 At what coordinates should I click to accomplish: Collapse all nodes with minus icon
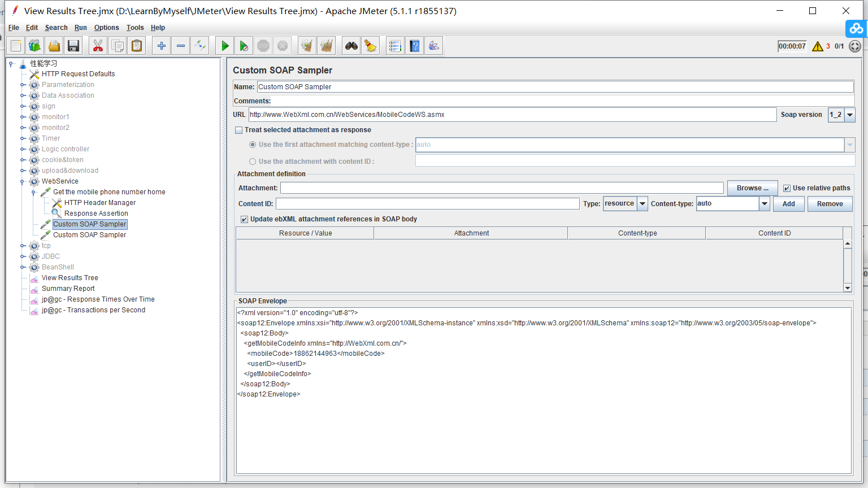click(181, 46)
